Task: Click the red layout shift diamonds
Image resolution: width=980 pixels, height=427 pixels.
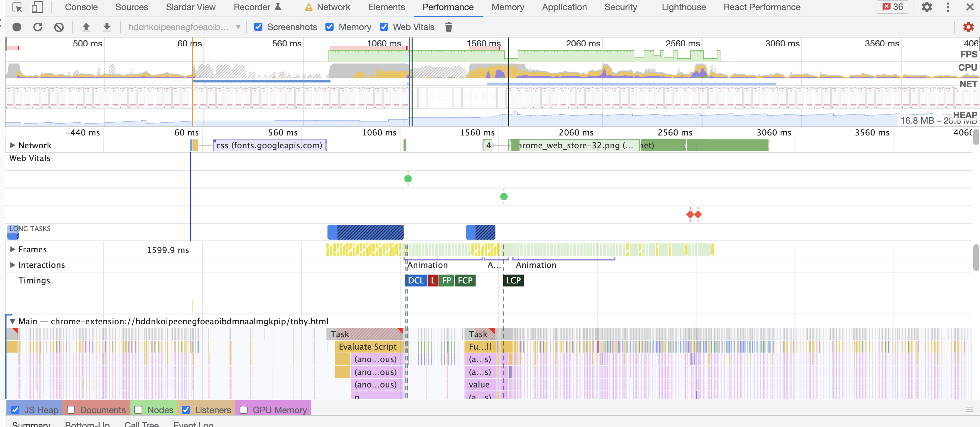Action: 694,215
